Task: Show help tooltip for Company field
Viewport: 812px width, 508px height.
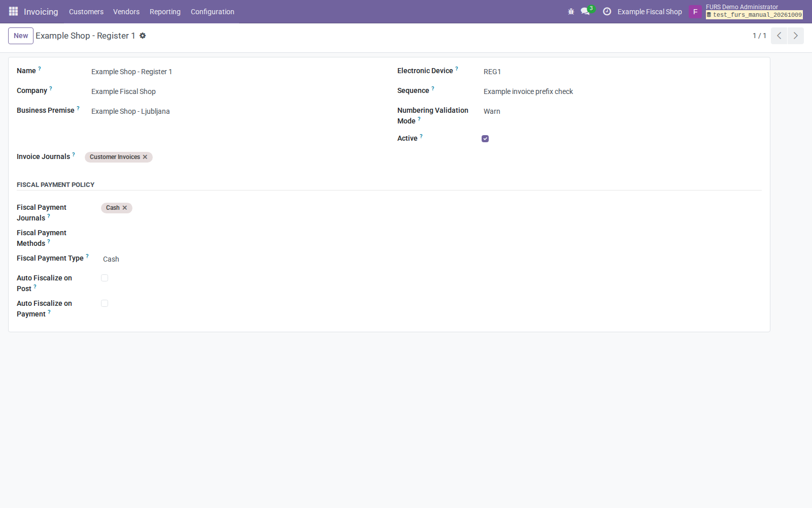Action: click(51, 88)
